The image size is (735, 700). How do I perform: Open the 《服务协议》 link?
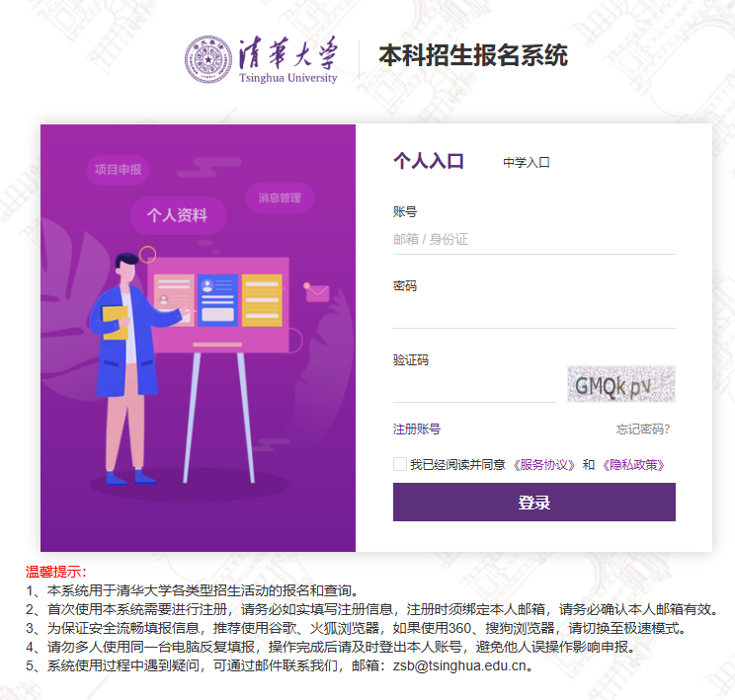point(543,465)
